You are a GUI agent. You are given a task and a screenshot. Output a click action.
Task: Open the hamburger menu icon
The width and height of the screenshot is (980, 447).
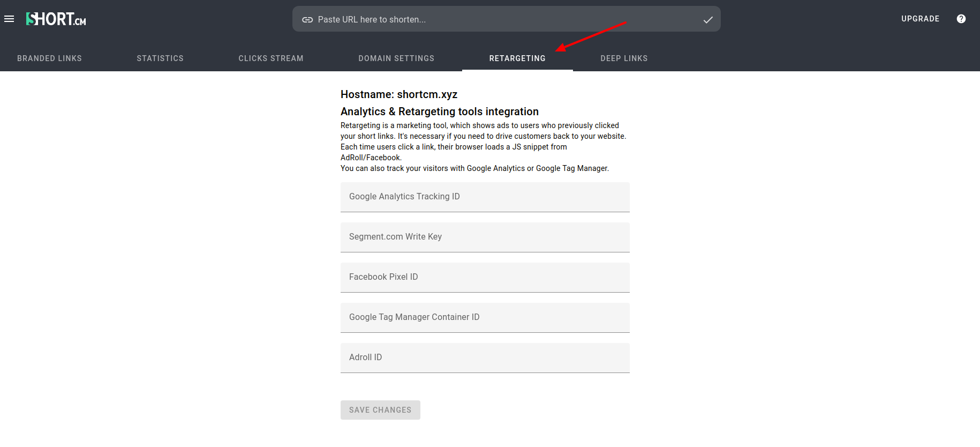(9, 19)
